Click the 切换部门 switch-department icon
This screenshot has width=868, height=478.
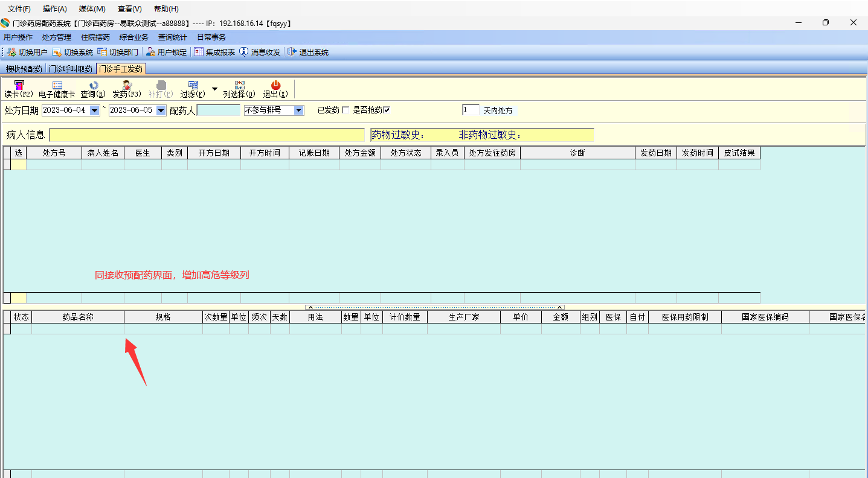click(102, 53)
